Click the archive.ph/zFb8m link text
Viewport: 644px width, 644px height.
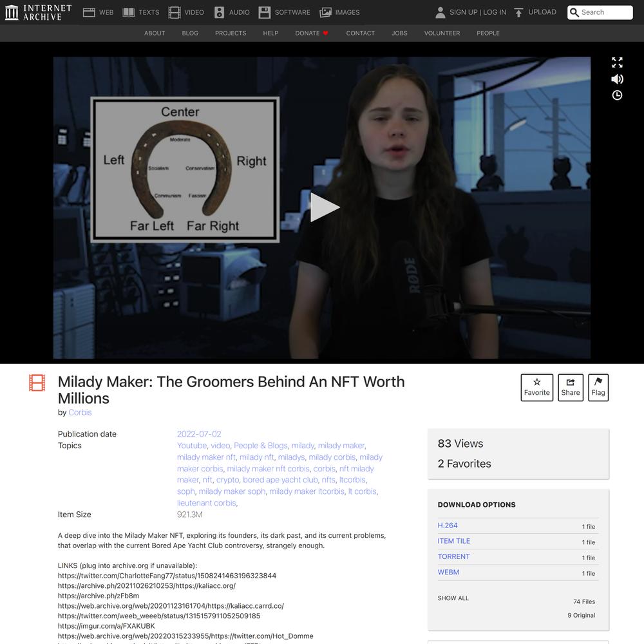pyautogui.click(x=99, y=596)
